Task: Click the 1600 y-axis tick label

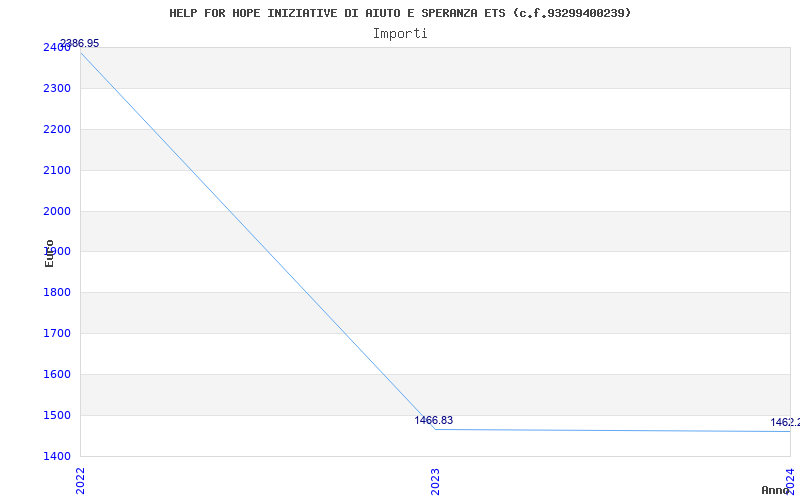Action: point(57,374)
